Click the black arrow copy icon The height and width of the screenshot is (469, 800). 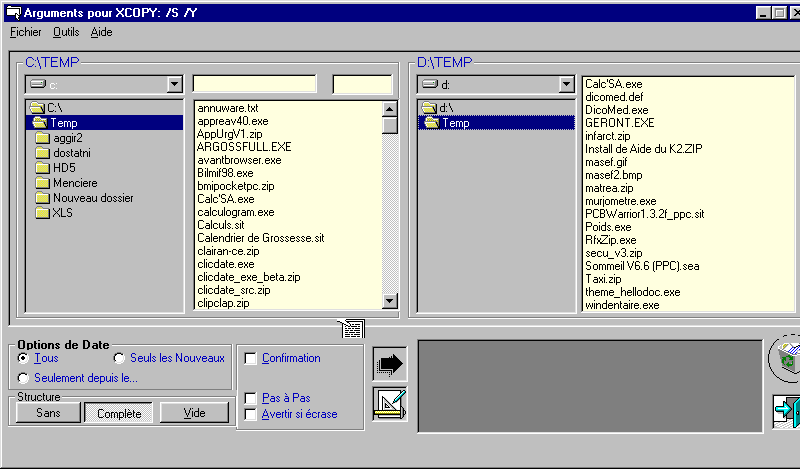click(x=390, y=364)
